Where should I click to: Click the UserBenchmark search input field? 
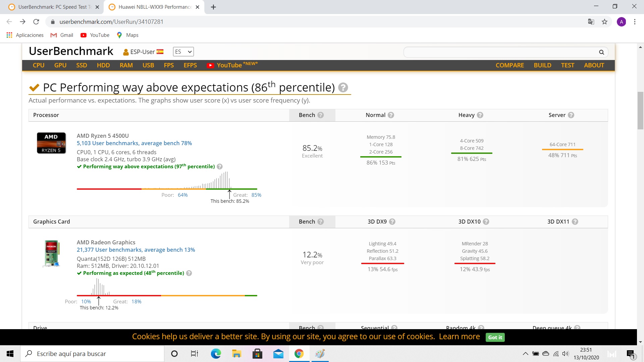pos(500,52)
